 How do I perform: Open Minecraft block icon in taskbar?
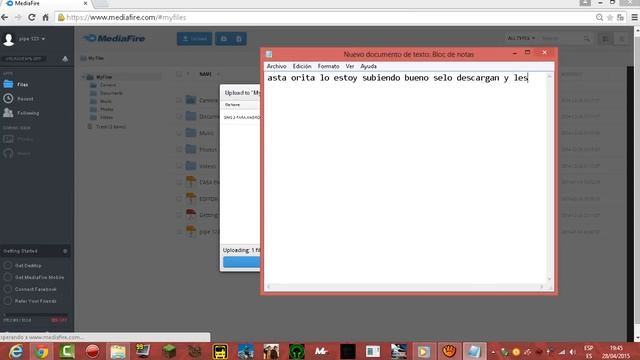[x=169, y=351]
